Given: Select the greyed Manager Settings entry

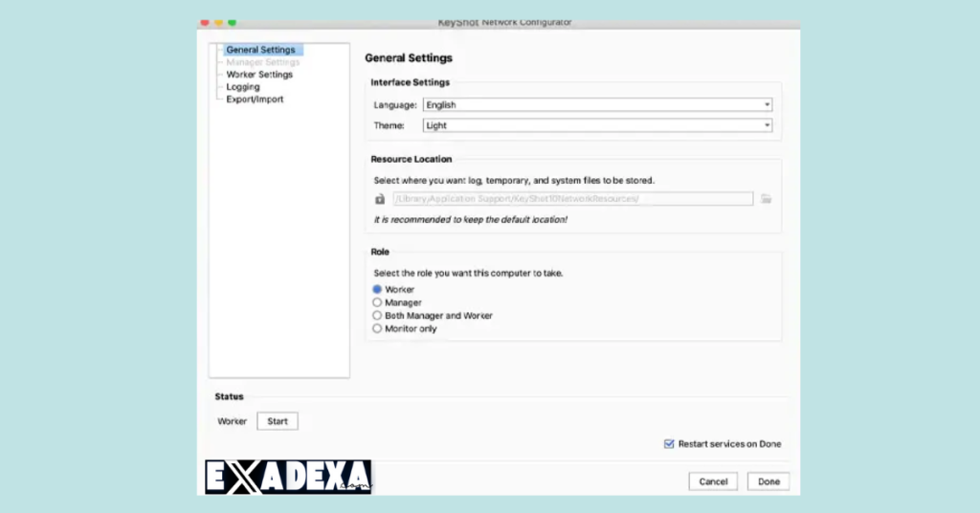Looking at the screenshot, I should coord(262,62).
